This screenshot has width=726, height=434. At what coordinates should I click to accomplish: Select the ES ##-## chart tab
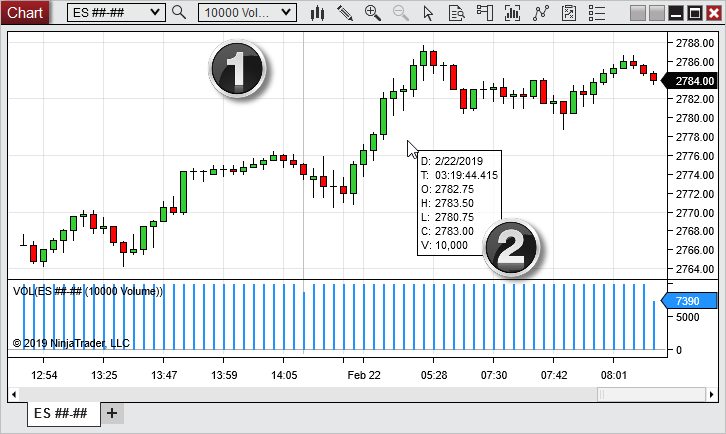61,413
